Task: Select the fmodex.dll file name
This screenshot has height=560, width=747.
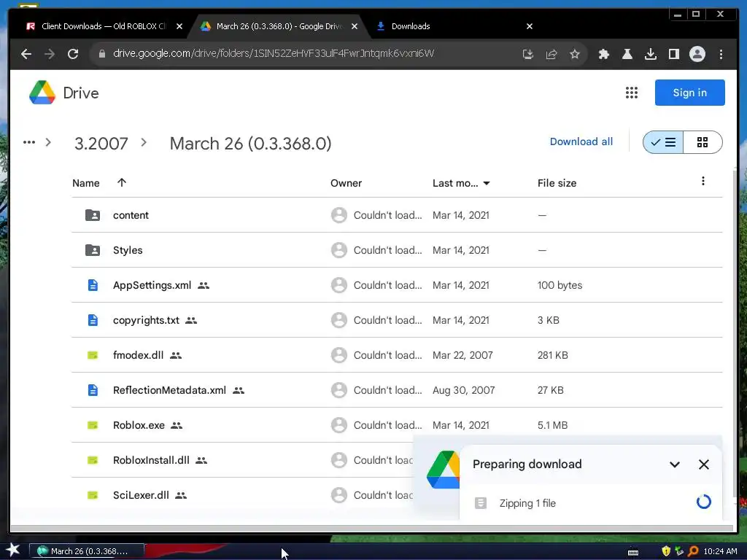Action: (138, 355)
